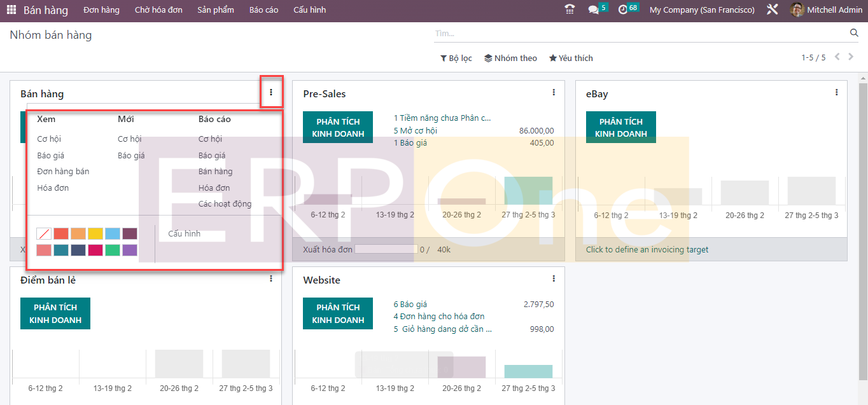The height and width of the screenshot is (405, 868).
Task: Click the phone VoIP icon in navbar
Action: (570, 10)
